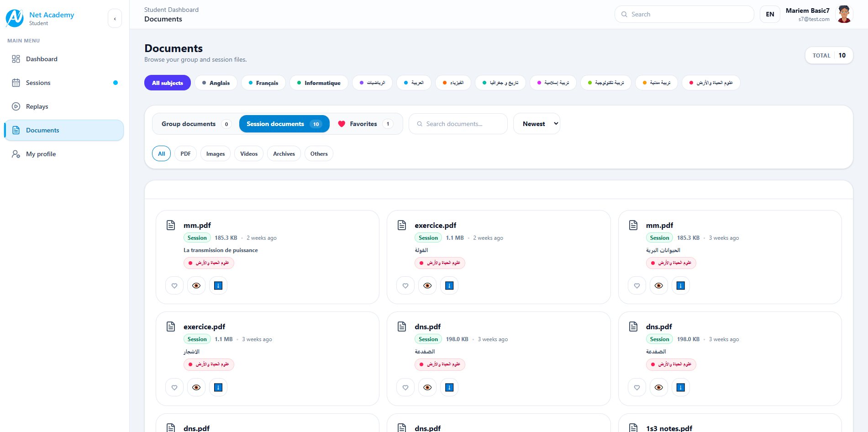
Task: Preview the right-side dns.pdf with eye icon
Action: pyautogui.click(x=658, y=387)
